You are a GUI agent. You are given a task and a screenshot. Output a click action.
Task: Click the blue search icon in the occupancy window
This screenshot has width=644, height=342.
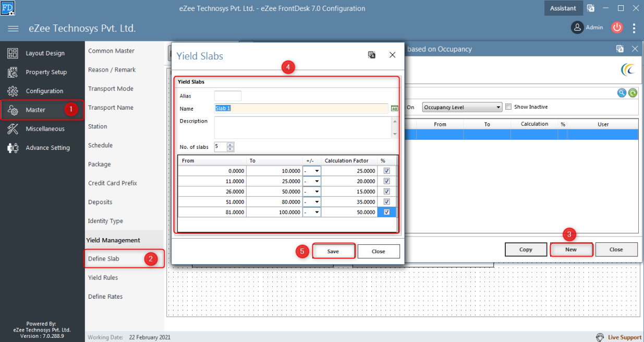click(622, 93)
